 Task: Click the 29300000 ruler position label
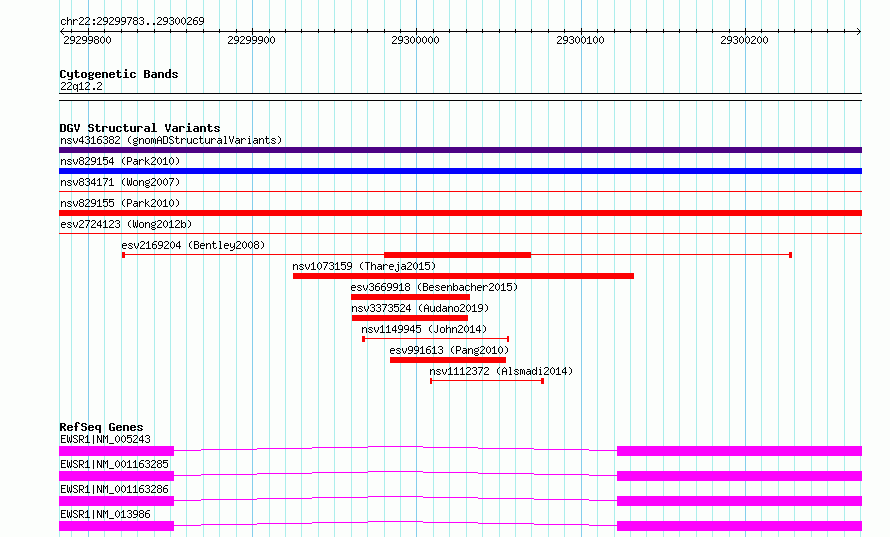[x=415, y=40]
